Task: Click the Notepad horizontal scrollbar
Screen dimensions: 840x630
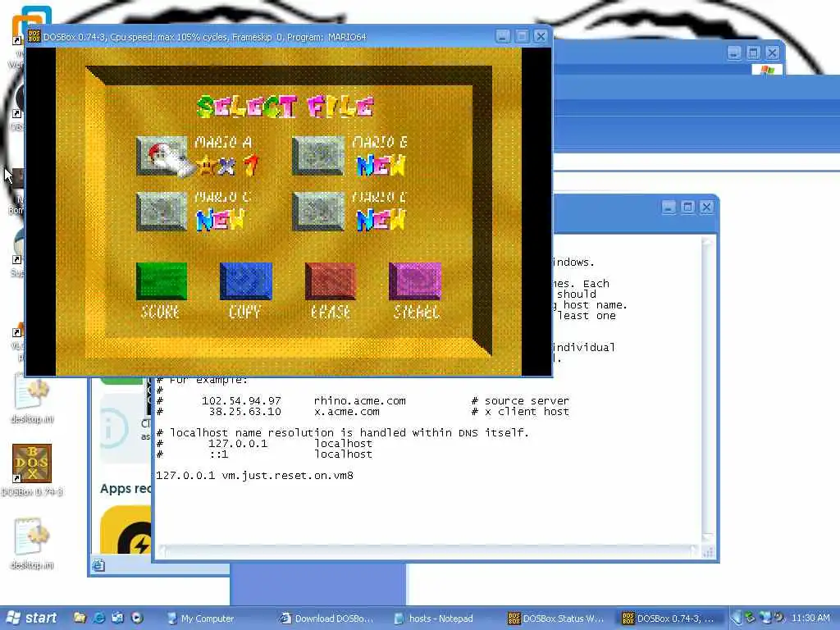Action: (x=429, y=551)
